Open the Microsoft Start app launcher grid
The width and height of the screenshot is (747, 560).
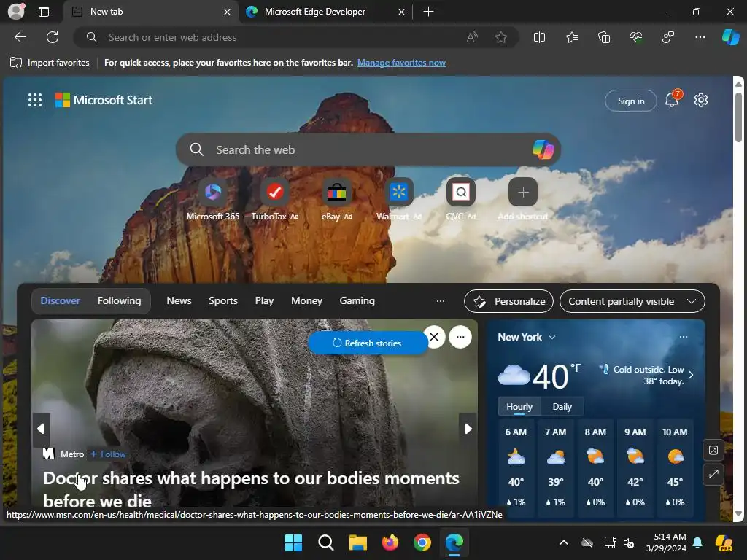click(35, 100)
